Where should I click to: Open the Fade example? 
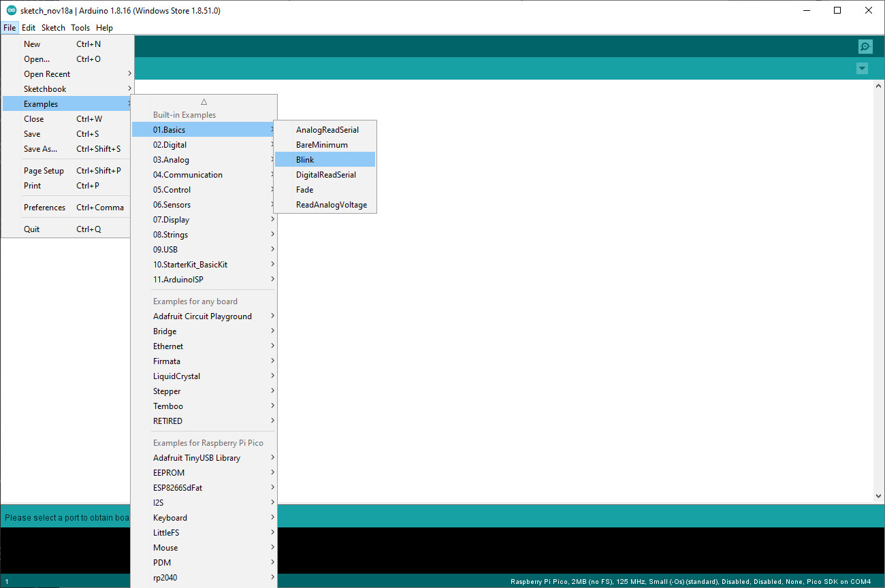point(325,189)
